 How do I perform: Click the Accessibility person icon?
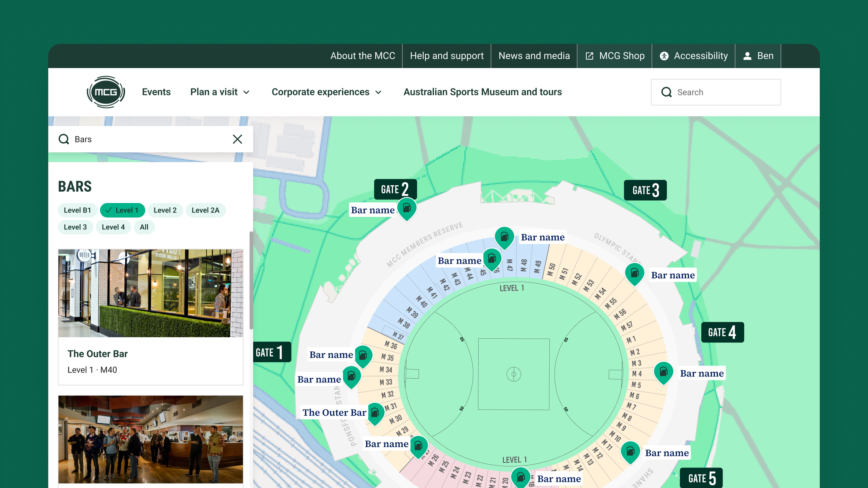click(x=664, y=56)
